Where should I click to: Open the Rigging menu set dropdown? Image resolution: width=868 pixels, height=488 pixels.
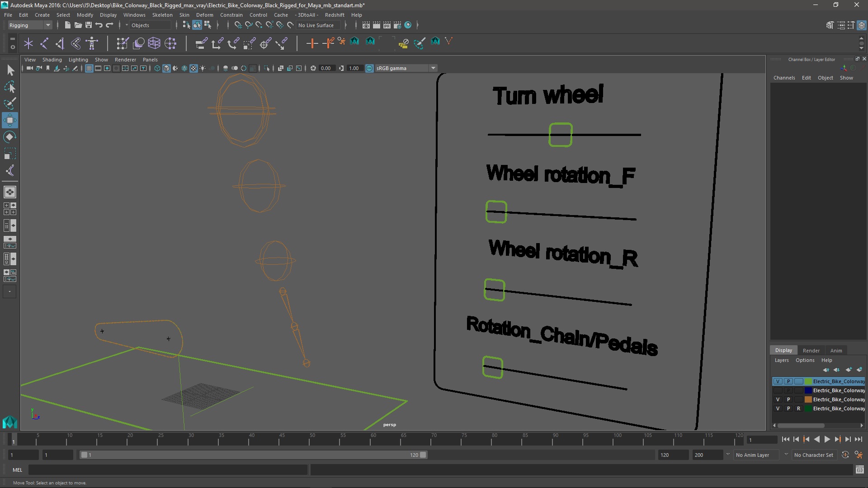[x=30, y=25]
